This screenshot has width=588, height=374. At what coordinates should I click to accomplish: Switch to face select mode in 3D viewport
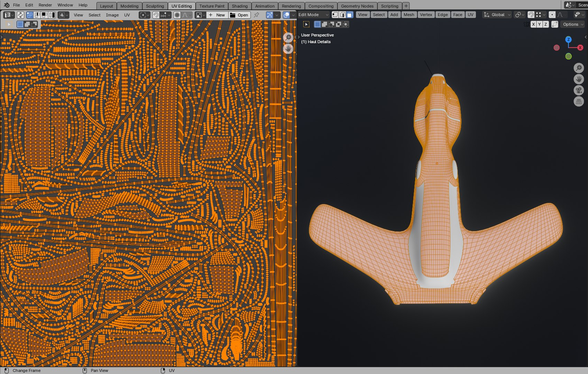(350, 15)
